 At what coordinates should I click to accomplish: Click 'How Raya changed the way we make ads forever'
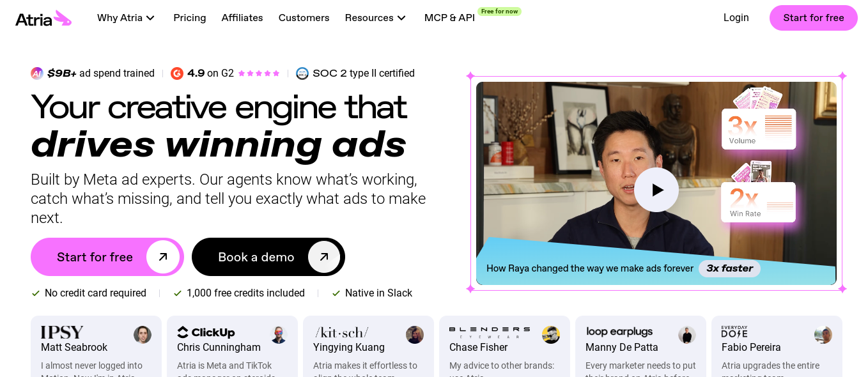click(590, 268)
